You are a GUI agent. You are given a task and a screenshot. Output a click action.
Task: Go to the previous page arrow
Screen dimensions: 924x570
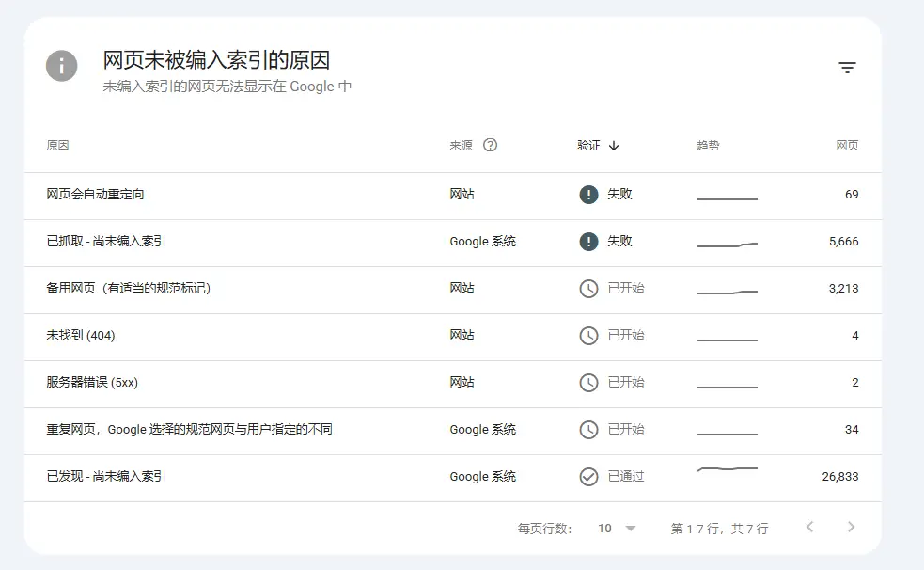pyautogui.click(x=809, y=527)
